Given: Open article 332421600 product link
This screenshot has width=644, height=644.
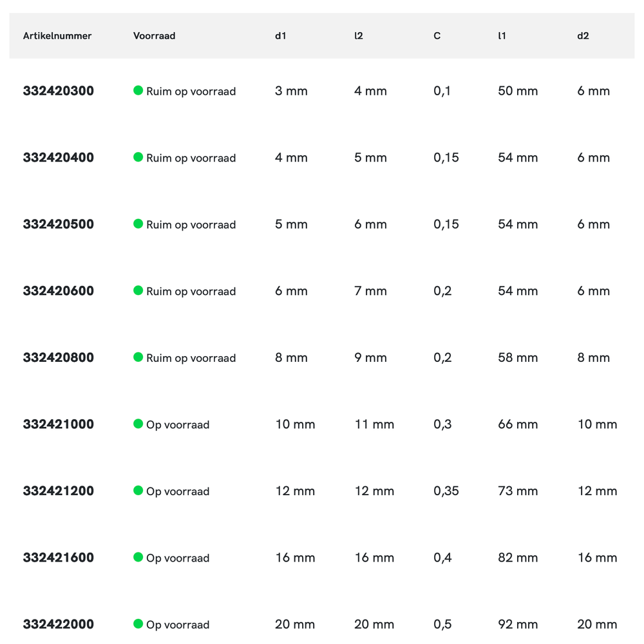Looking at the screenshot, I should (x=59, y=558).
